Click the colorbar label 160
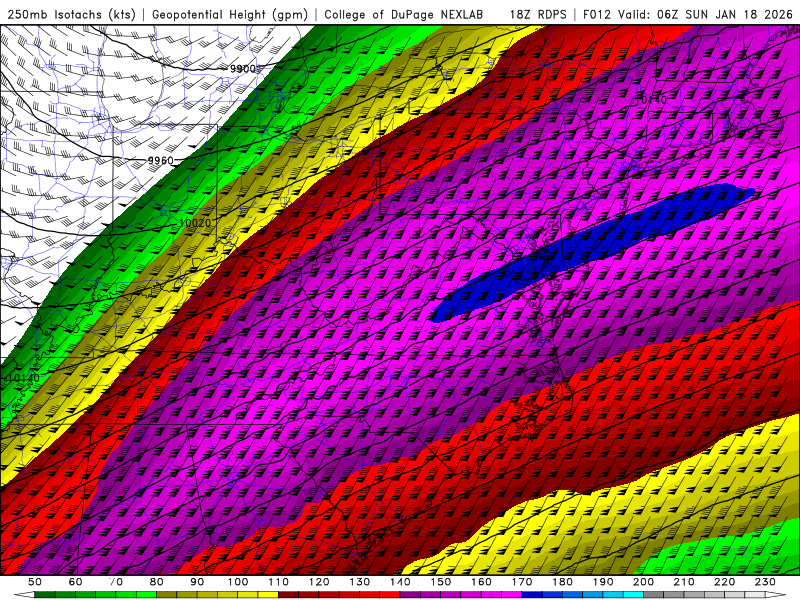The height and width of the screenshot is (600, 800). (481, 582)
